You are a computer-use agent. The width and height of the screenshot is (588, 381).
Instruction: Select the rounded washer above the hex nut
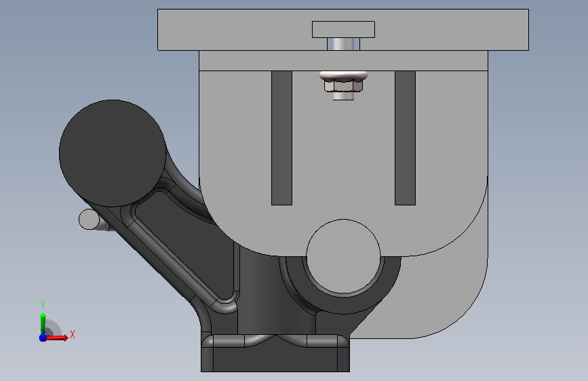tap(343, 75)
